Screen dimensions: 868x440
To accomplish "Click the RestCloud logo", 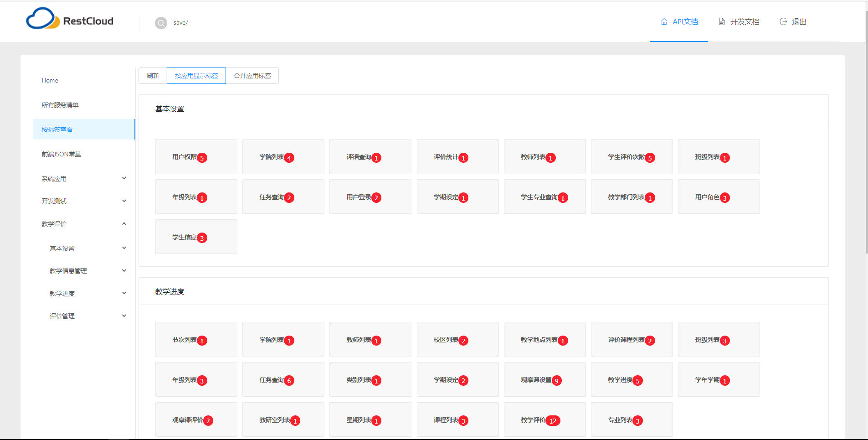I will (x=70, y=19).
